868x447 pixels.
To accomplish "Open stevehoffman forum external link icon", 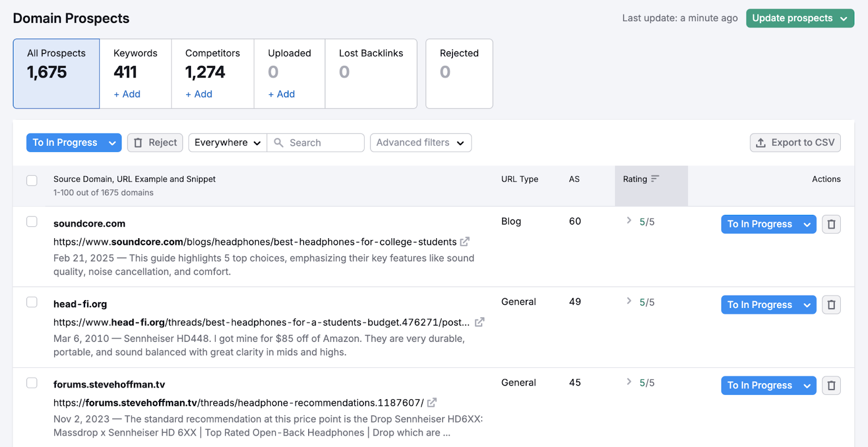I will pos(432,403).
